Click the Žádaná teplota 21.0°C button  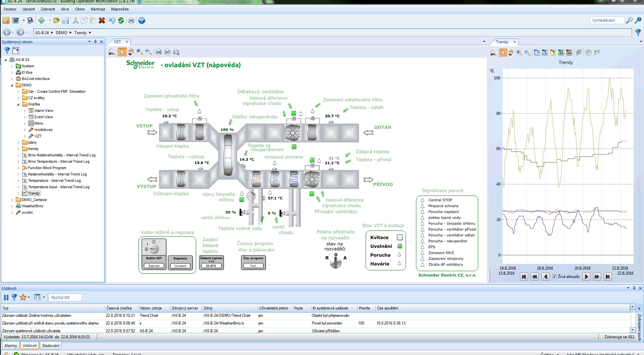[211, 266]
